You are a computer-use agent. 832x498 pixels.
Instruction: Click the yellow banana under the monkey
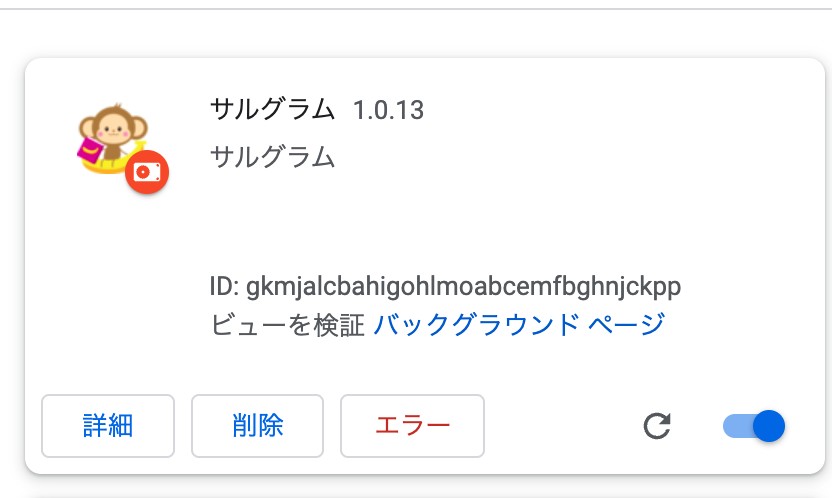coord(105,165)
